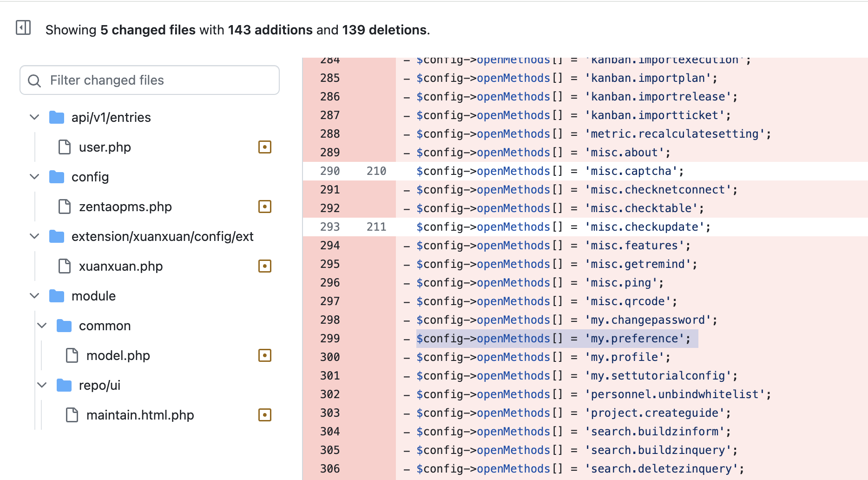Collapse the common folder chevron
Screen dimensions: 868x480
42,326
